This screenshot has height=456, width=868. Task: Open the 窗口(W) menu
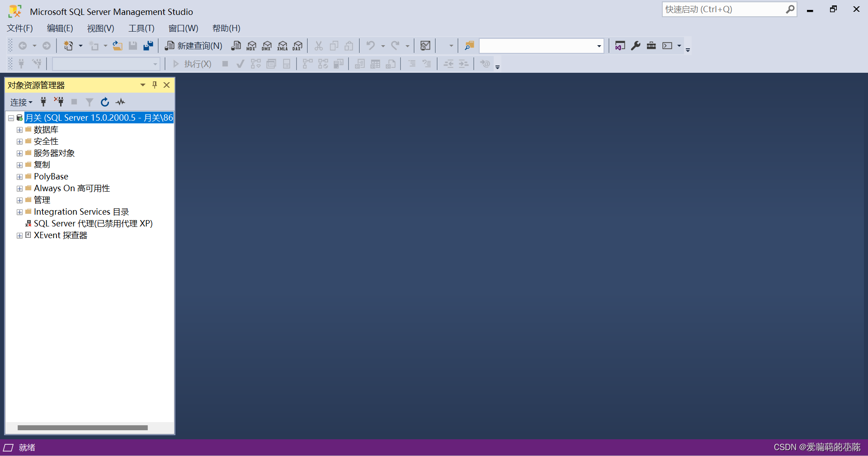point(184,28)
